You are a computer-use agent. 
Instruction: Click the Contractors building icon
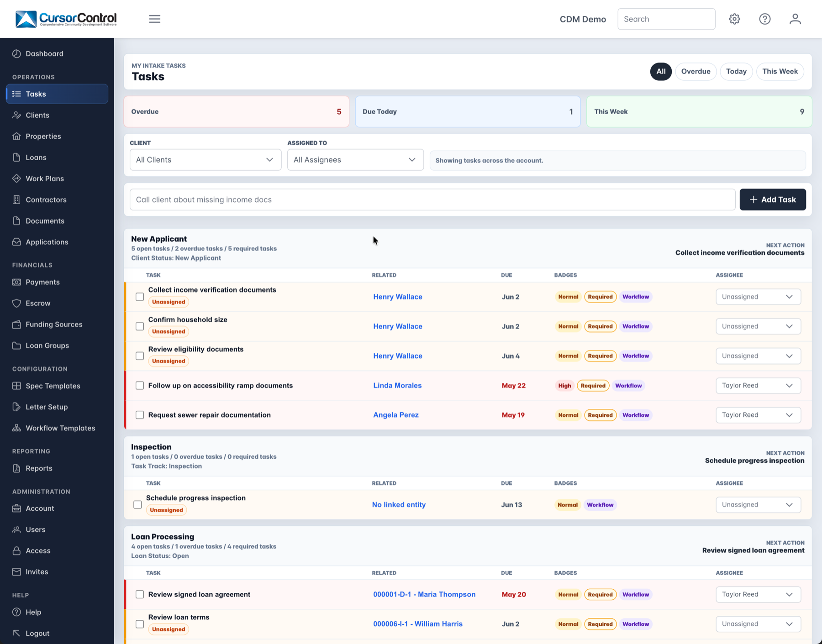click(x=17, y=199)
